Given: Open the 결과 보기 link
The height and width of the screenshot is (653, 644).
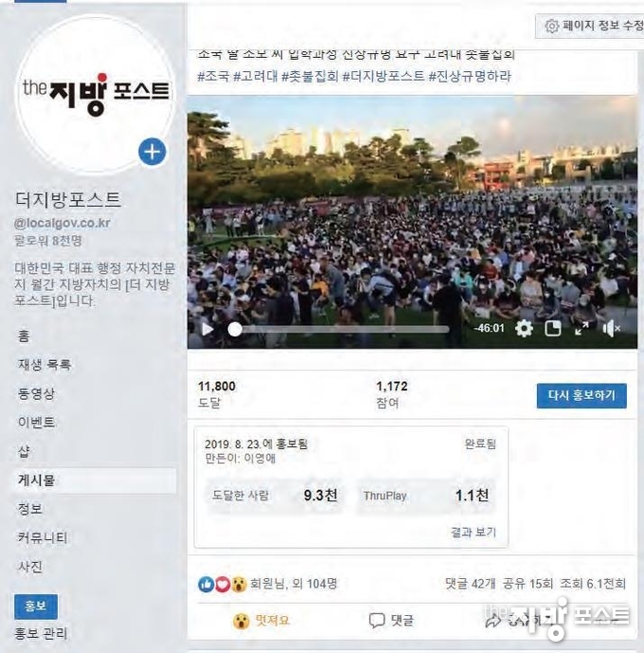Looking at the screenshot, I should [474, 532].
